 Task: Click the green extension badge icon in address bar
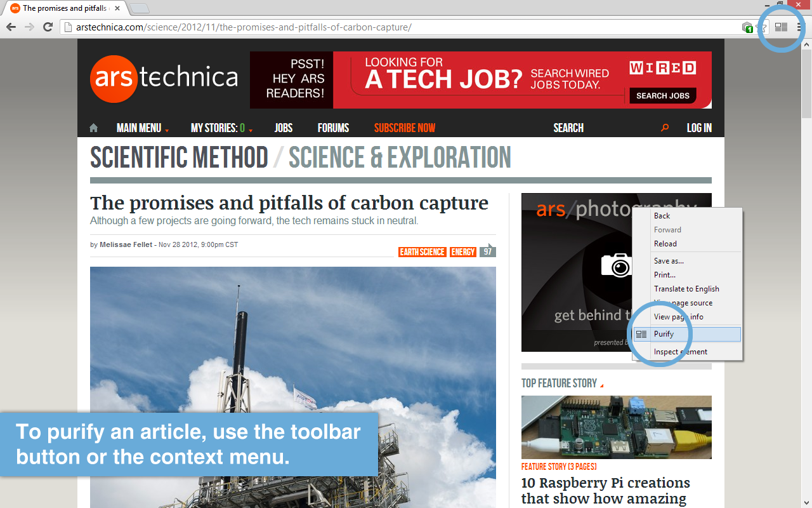click(x=747, y=27)
